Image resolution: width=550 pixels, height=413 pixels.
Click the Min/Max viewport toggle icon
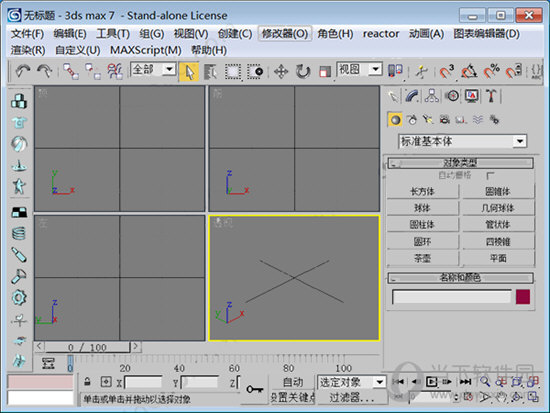[534, 397]
